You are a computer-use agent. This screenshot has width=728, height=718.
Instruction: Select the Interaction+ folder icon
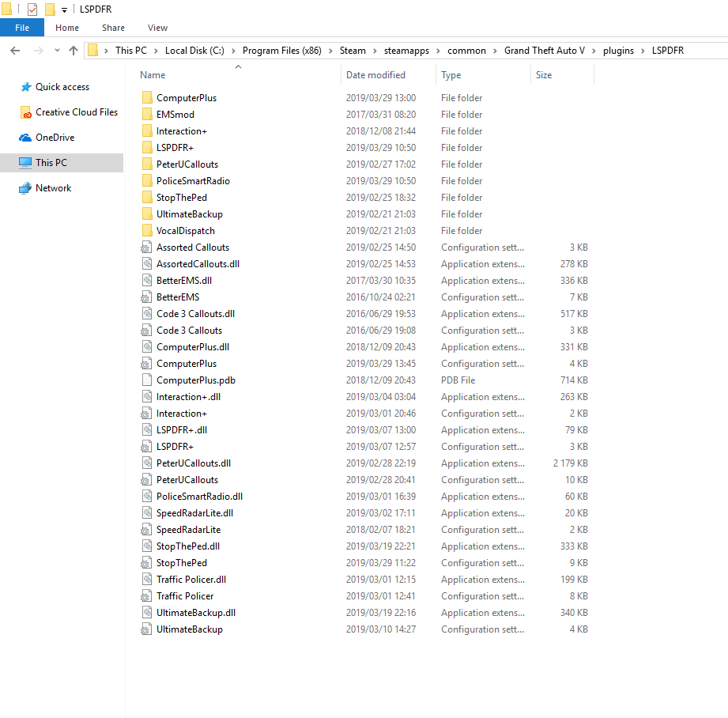pos(147,131)
